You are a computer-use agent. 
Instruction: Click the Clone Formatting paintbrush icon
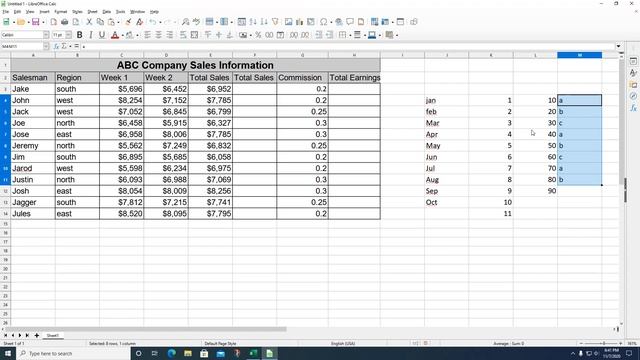pyautogui.click(x=129, y=22)
